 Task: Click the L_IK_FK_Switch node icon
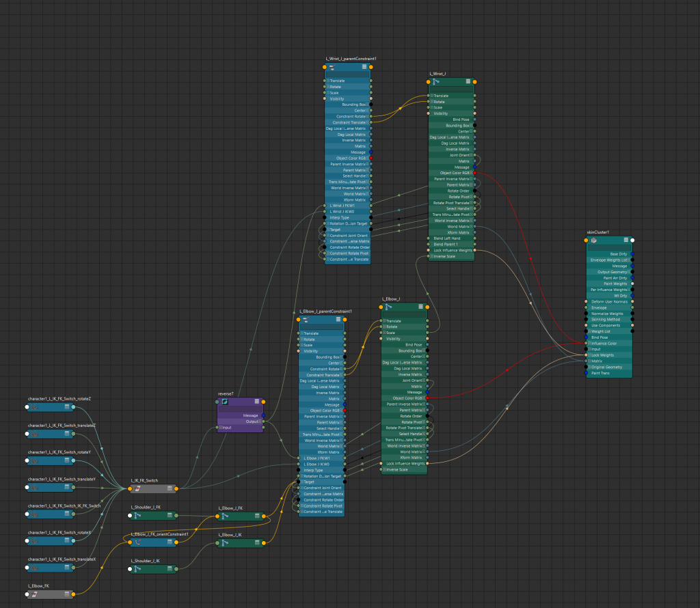click(x=139, y=488)
